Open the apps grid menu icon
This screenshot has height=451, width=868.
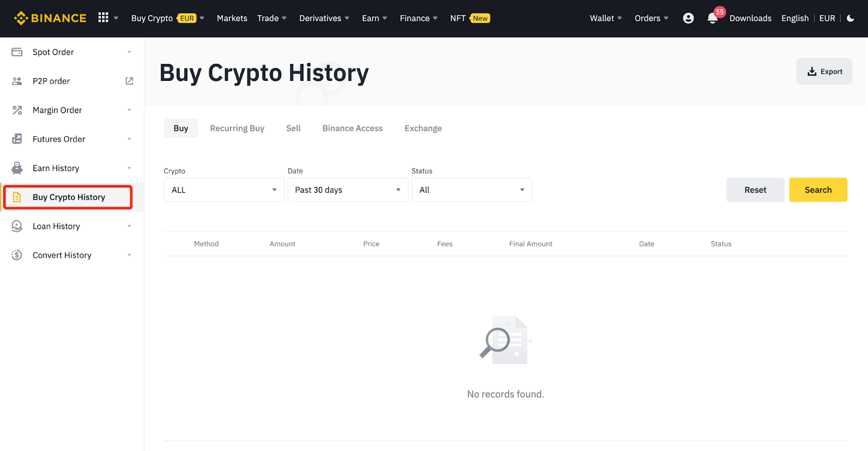pos(103,18)
